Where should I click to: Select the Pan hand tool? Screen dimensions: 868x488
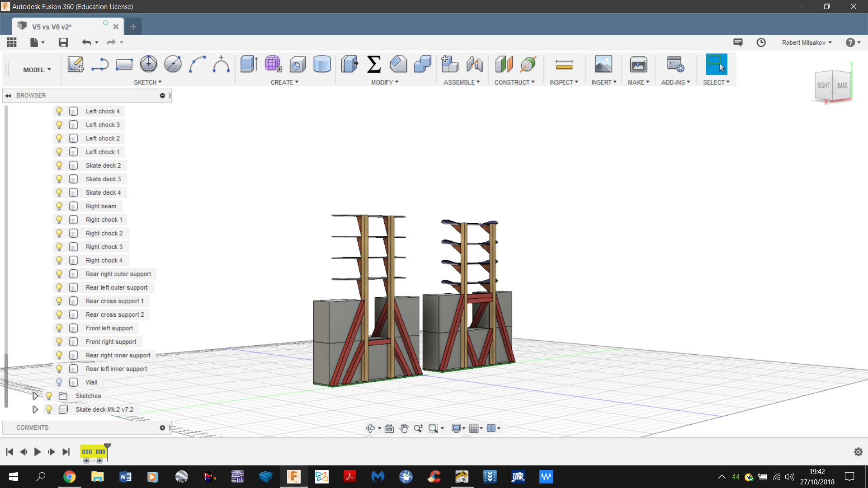pos(404,428)
